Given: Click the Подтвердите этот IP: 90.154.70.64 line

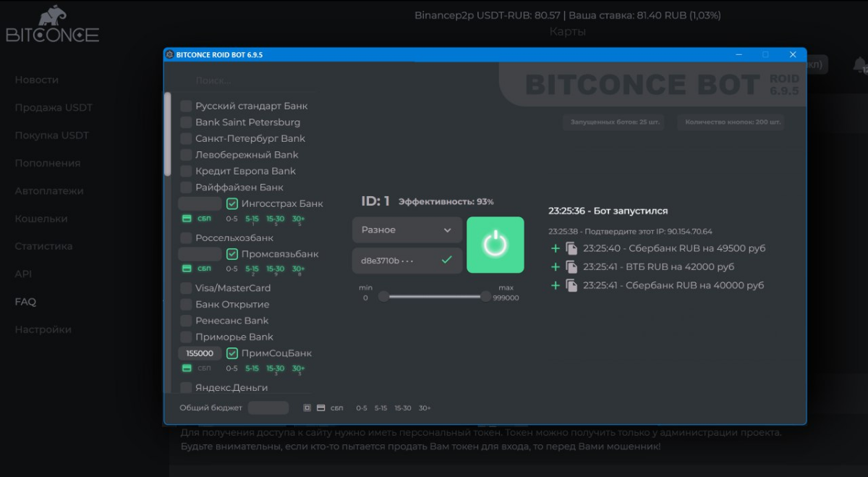Looking at the screenshot, I should click(x=630, y=232).
